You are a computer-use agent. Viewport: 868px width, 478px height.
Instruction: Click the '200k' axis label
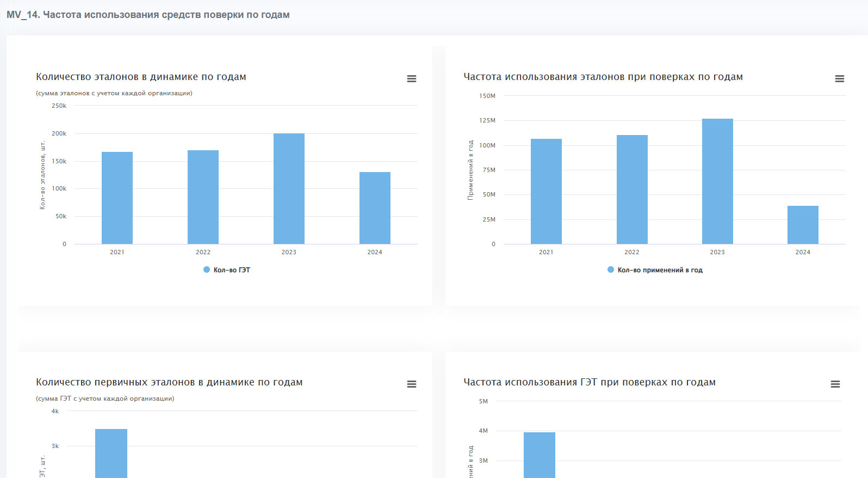pyautogui.click(x=59, y=133)
